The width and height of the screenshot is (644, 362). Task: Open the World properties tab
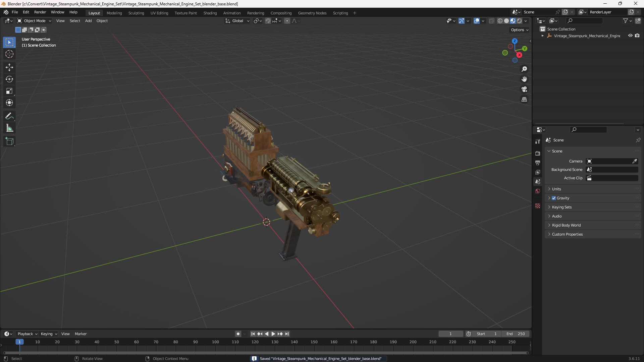(538, 191)
